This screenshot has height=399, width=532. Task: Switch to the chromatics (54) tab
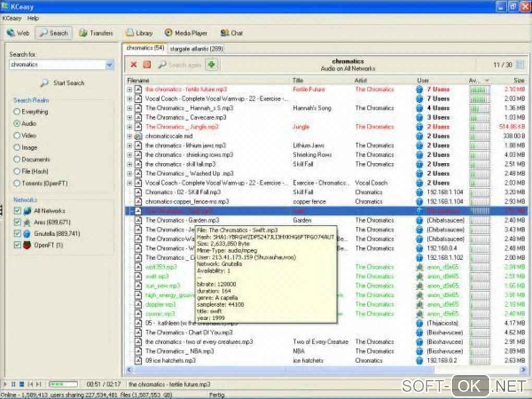click(145, 48)
